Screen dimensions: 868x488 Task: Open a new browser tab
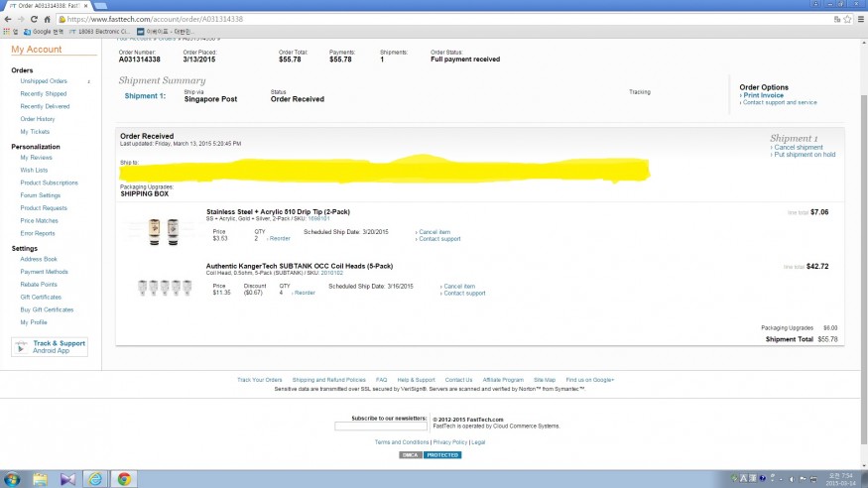(101, 6)
